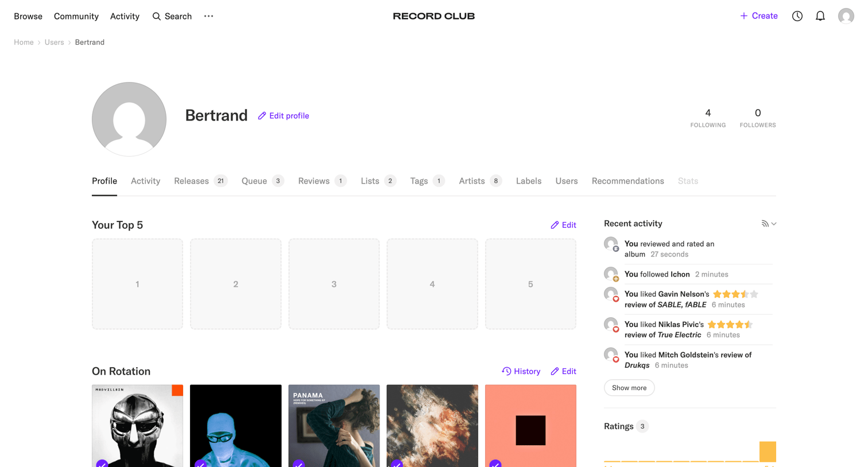The height and width of the screenshot is (467, 868).
Task: Open the more options ellipsis menu
Action: 208,16
